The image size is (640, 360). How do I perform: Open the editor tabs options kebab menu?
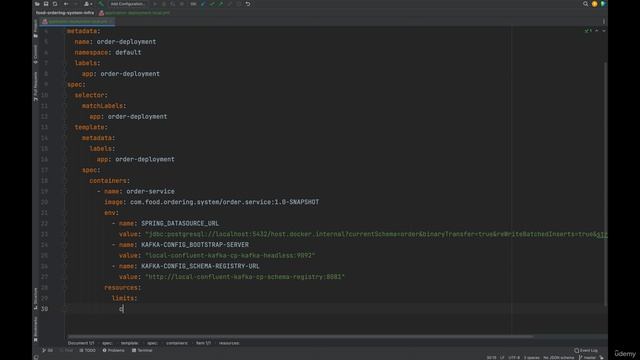(x=604, y=21)
